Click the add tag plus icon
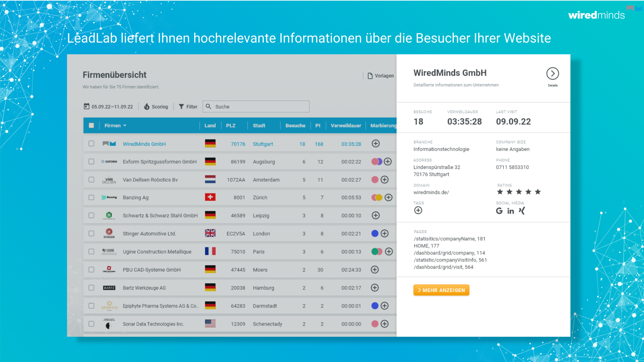 click(x=418, y=210)
